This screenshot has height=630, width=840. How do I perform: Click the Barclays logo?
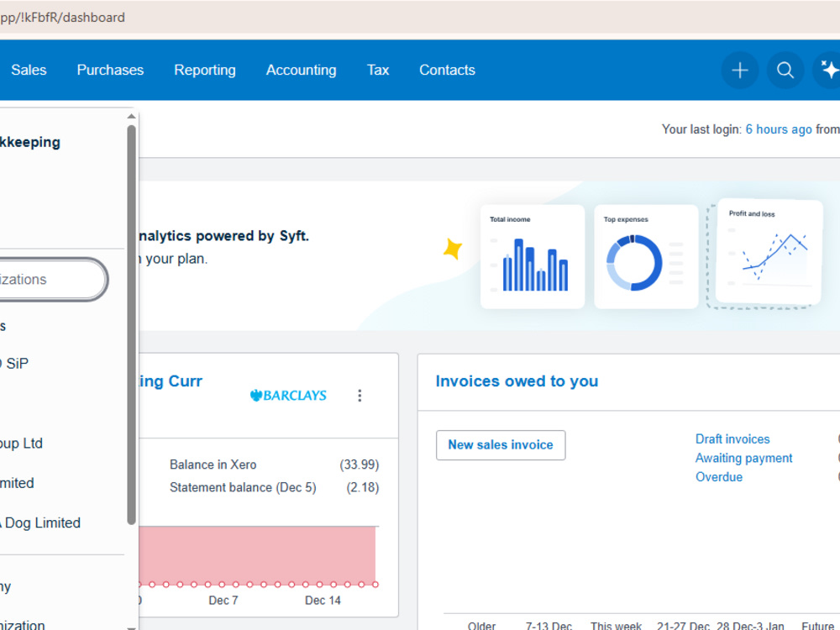pos(288,396)
